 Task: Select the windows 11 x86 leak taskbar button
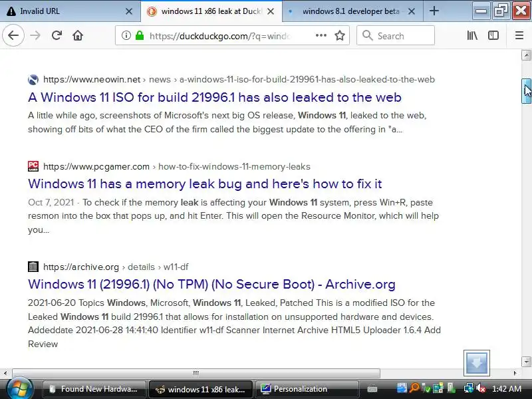coord(201,389)
